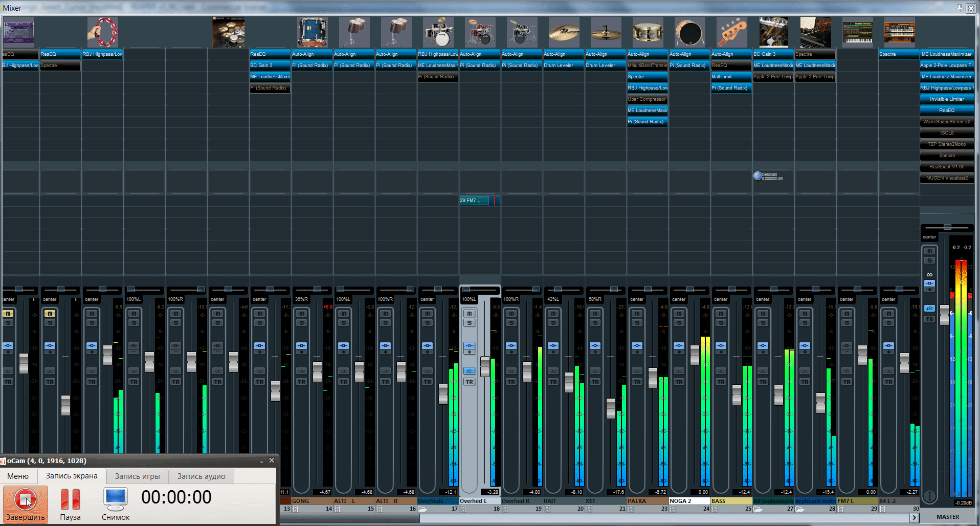Click the red drum kit icon above Overhed L
This screenshot has height=526, width=980.
(x=480, y=32)
